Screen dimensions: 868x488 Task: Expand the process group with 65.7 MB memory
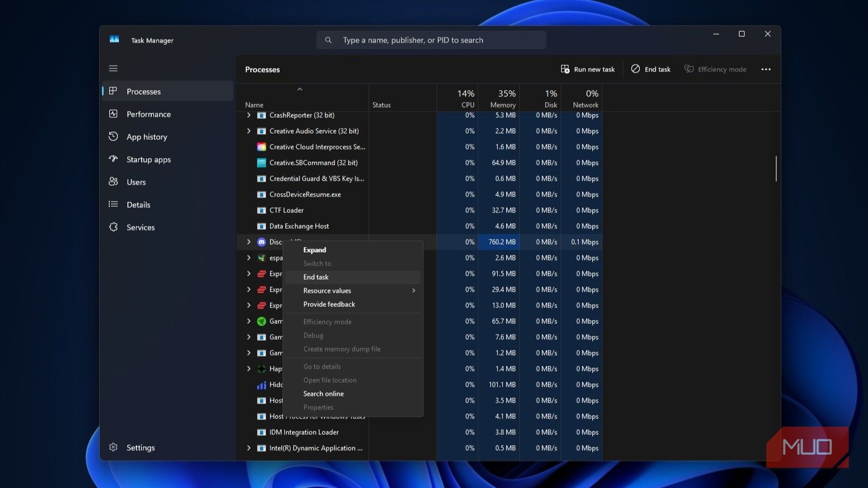coord(249,321)
